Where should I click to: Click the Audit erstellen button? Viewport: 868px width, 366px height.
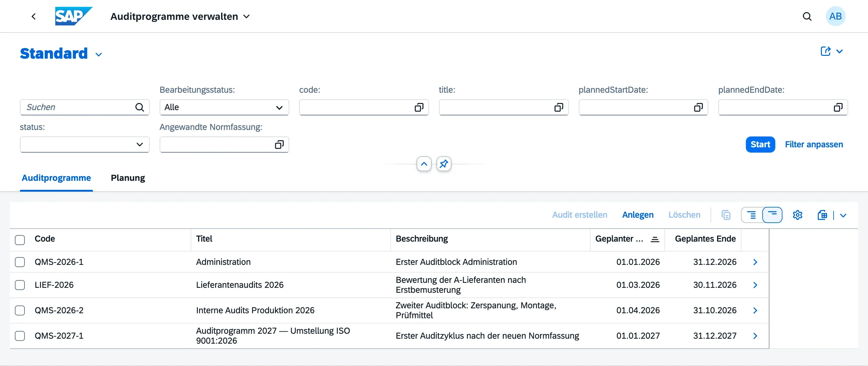point(580,215)
